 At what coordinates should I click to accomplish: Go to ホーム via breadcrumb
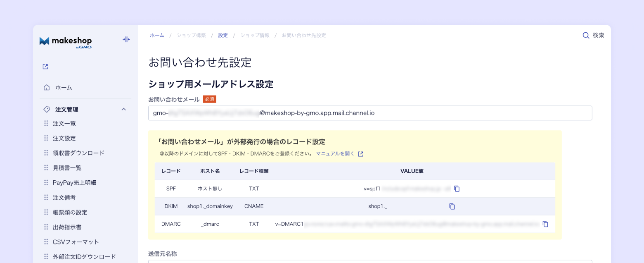click(157, 36)
